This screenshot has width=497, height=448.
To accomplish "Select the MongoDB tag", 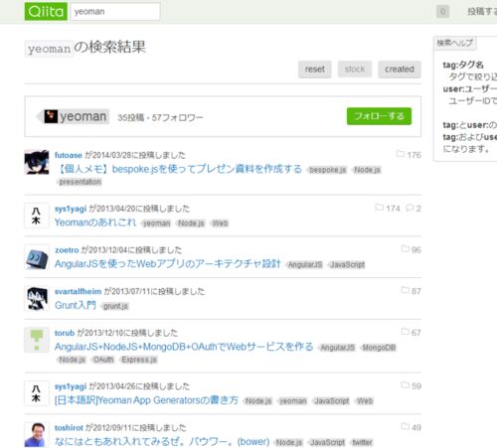I will pyautogui.click(x=379, y=348).
